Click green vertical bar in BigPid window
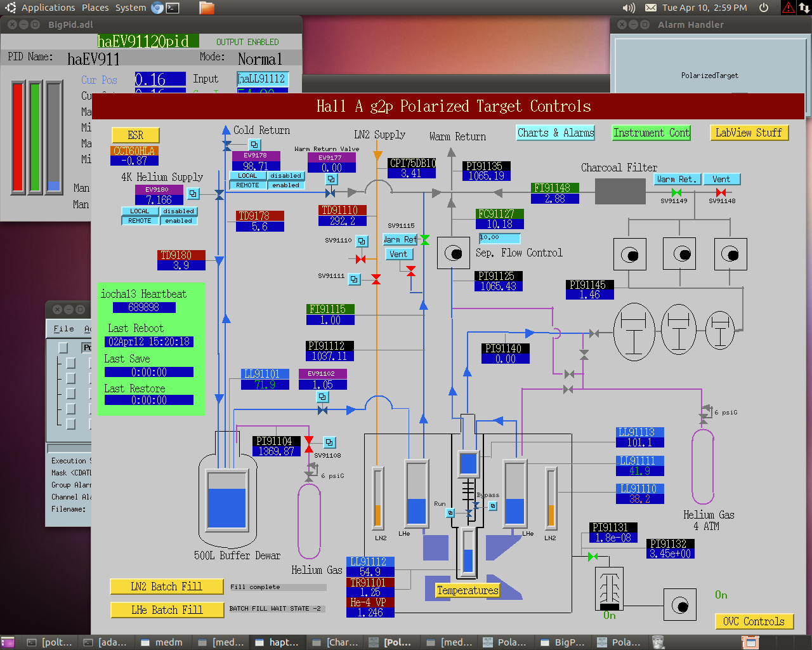 pyautogui.click(x=35, y=136)
